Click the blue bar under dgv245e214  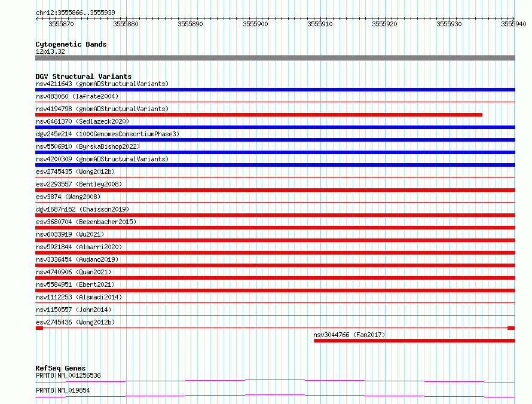[x=275, y=140]
